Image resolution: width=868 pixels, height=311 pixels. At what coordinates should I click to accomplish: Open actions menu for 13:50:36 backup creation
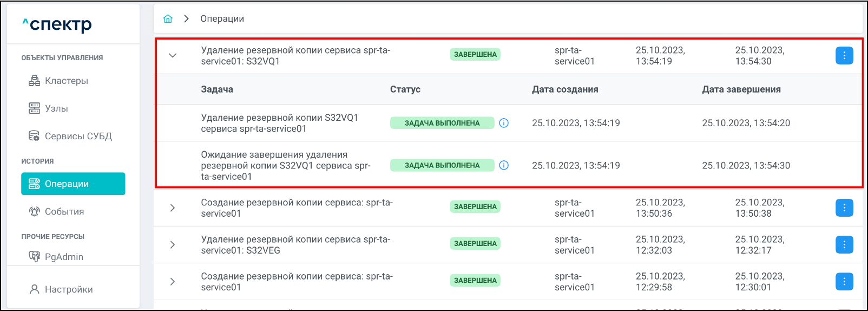[x=844, y=208]
